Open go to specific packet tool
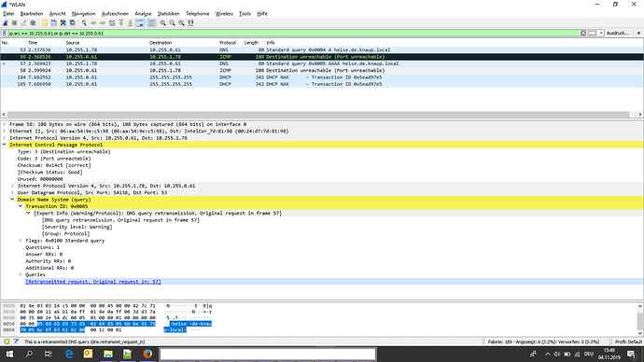This screenshot has width=644, height=362. pos(112,23)
